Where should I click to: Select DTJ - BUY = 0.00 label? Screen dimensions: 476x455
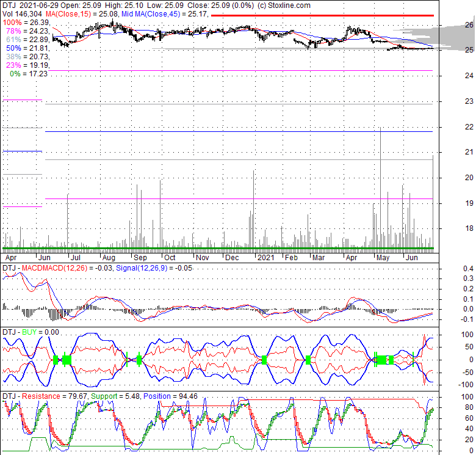[31, 332]
